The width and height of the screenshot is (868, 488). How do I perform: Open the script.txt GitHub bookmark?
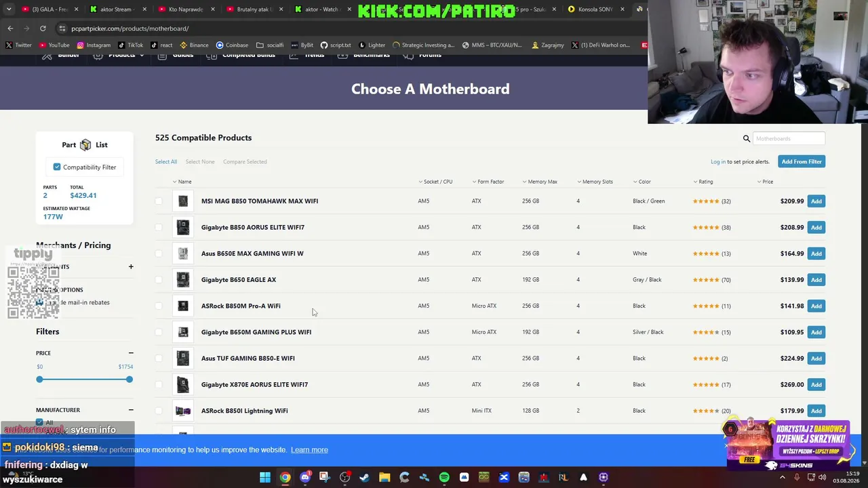click(336, 45)
